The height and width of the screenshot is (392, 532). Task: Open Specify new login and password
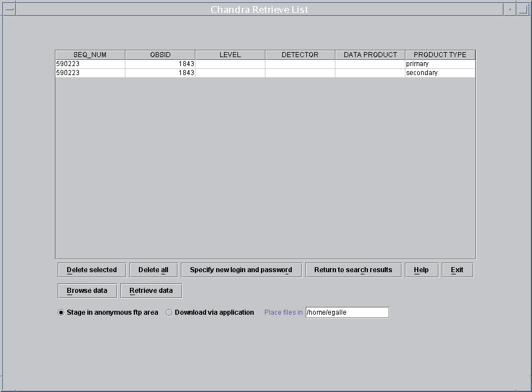coord(241,270)
